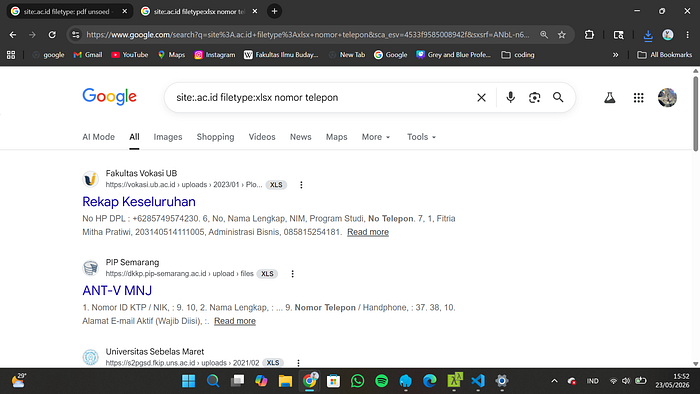Select the News search tab
Image resolution: width=700 pixels, height=394 pixels.
tap(300, 137)
